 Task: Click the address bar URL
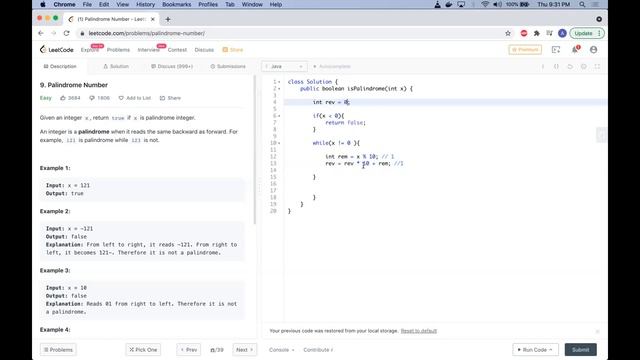pyautogui.click(x=147, y=33)
